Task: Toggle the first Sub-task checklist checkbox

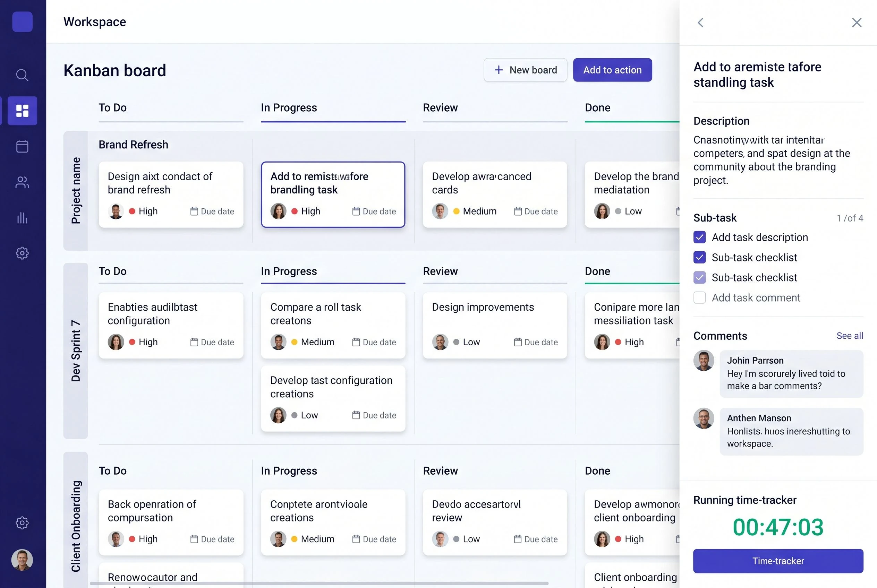Action: [699, 257]
